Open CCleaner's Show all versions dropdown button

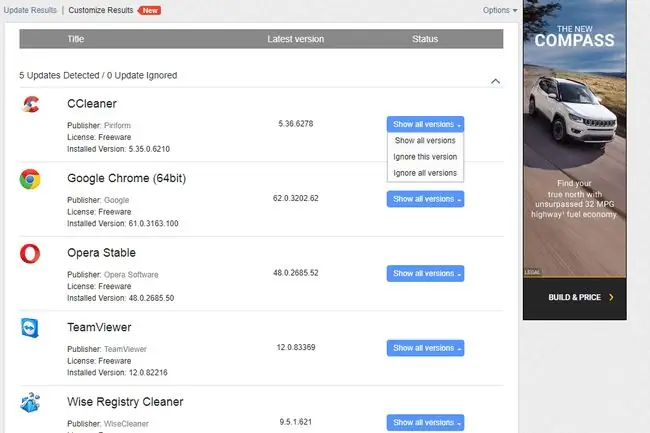tap(425, 124)
